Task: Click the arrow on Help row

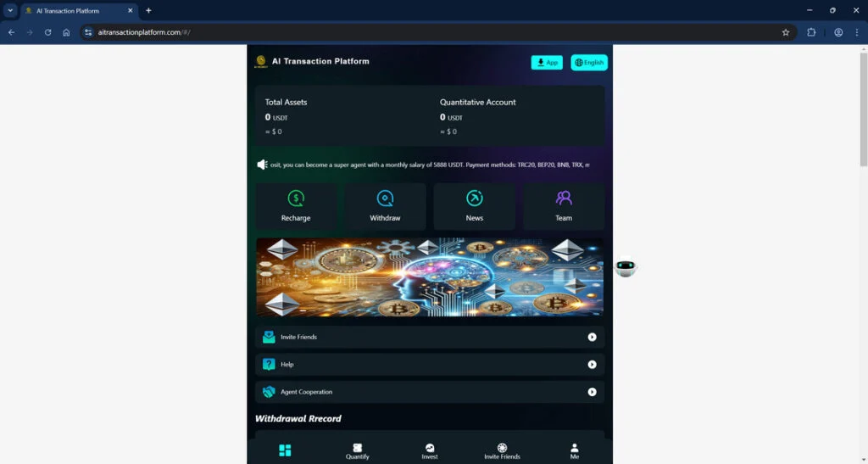Action: click(x=592, y=365)
